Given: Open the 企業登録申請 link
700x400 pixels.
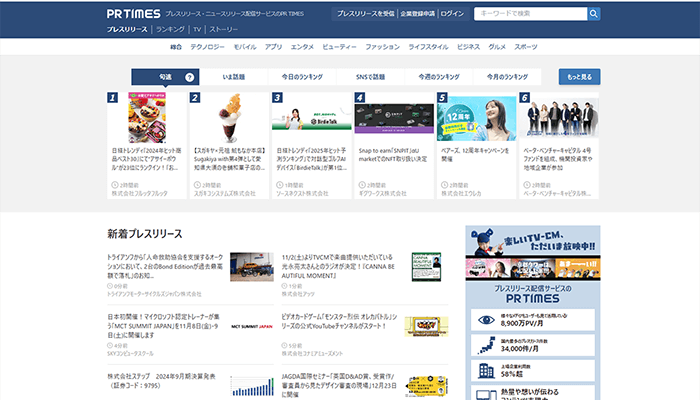Looking at the screenshot, I should point(417,14).
